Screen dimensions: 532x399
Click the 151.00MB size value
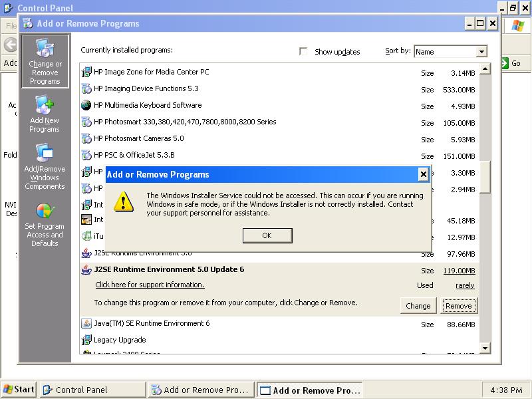click(459, 156)
